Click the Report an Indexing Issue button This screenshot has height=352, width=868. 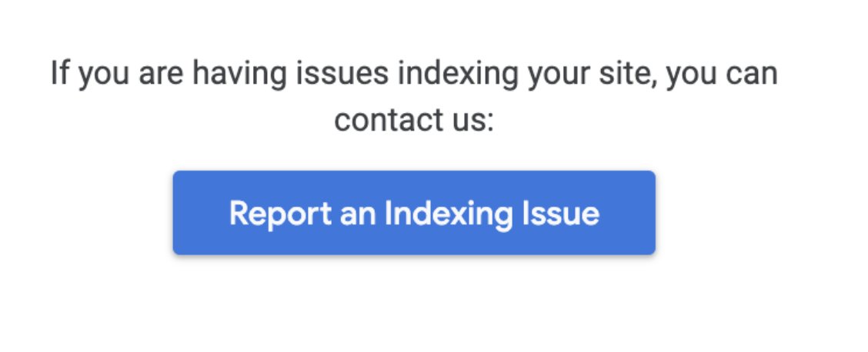click(414, 213)
